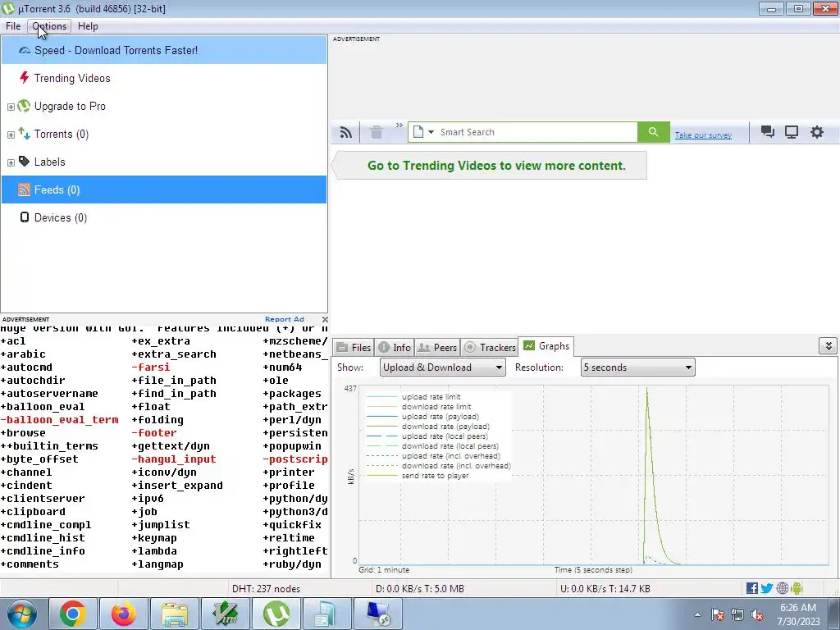840x630 pixels.
Task: Select Torrents (0) category
Action: pyautogui.click(x=164, y=134)
